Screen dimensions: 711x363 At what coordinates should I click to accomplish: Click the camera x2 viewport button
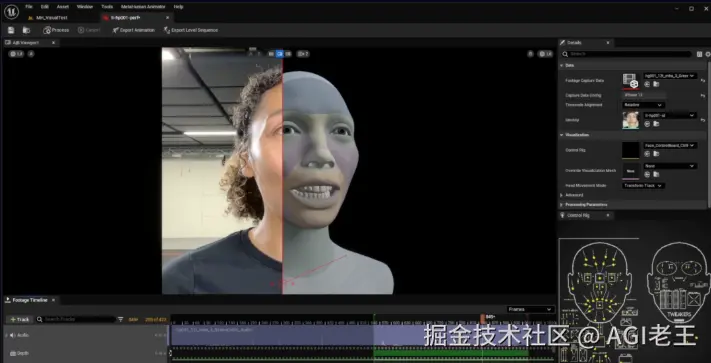coord(303,53)
